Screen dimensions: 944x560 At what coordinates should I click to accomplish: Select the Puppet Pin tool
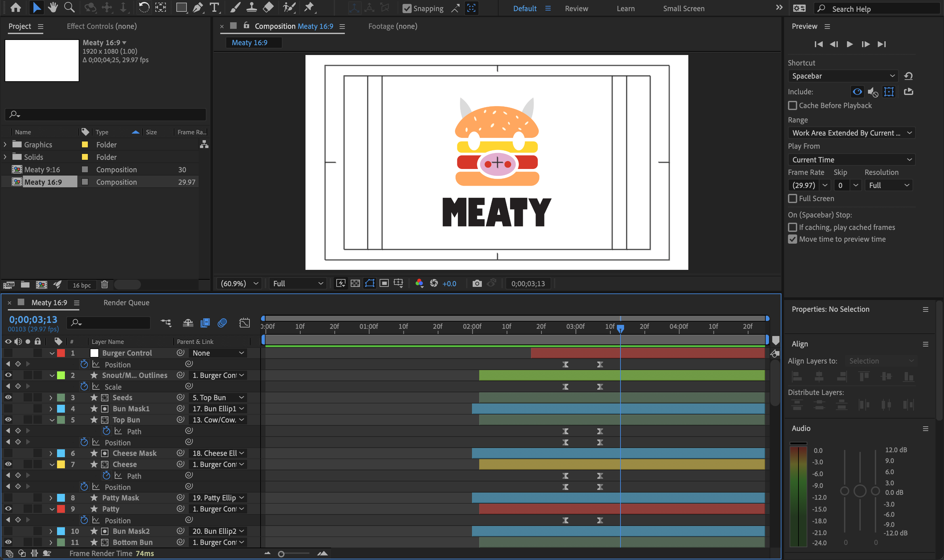pyautogui.click(x=309, y=8)
